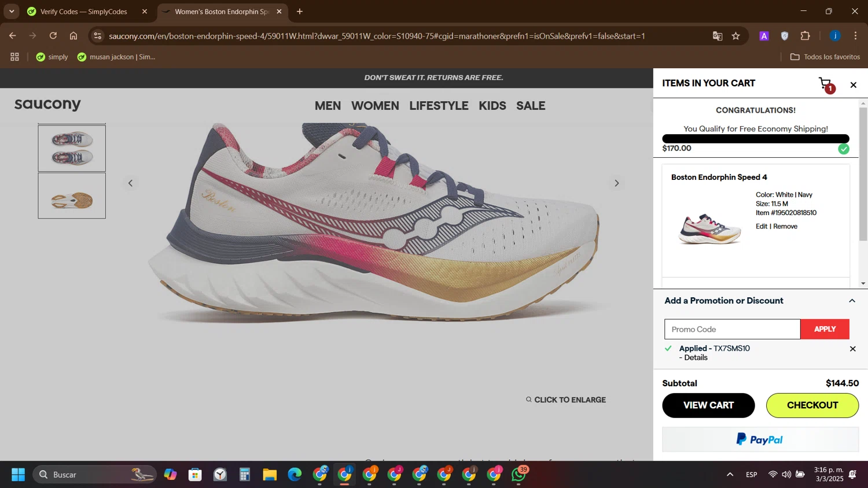Viewport: 868px width, 488px height.
Task: Apply the promo code
Action: pos(825,329)
